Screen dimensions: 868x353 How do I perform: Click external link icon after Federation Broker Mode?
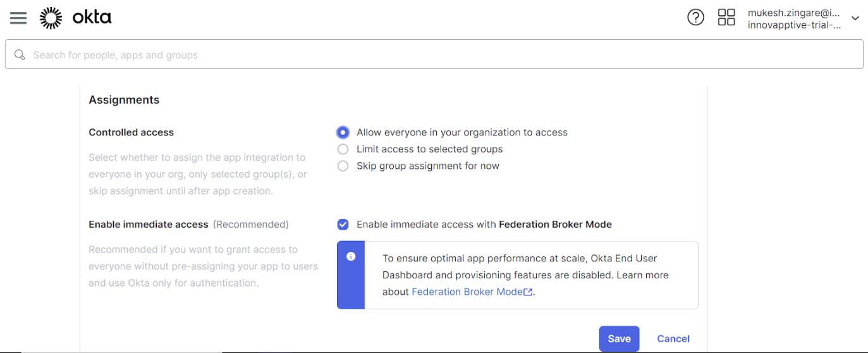(529, 292)
